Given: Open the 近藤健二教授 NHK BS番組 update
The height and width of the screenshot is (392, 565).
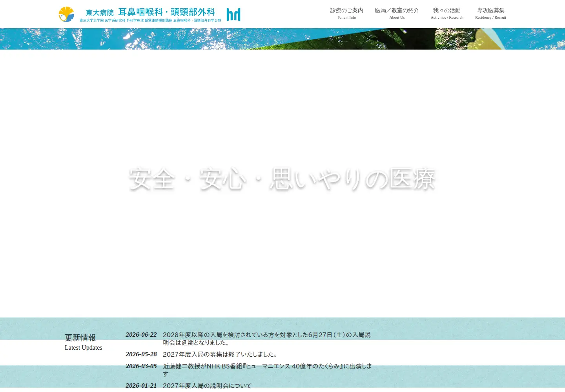Looking at the screenshot, I should point(267,370).
